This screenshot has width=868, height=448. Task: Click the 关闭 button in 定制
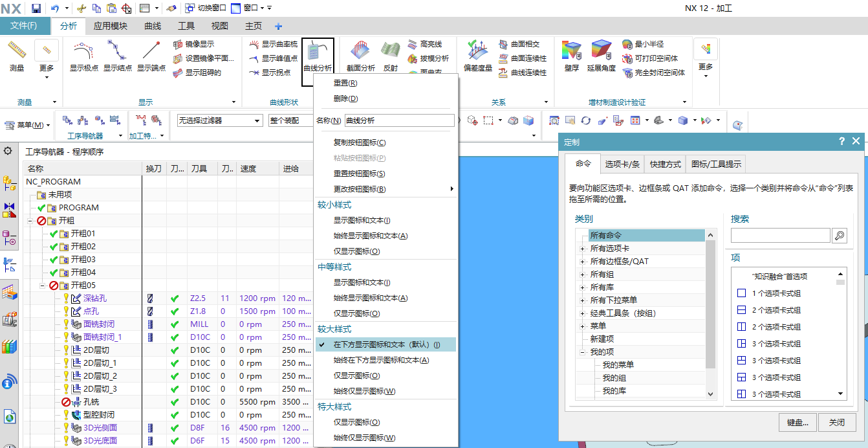836,422
